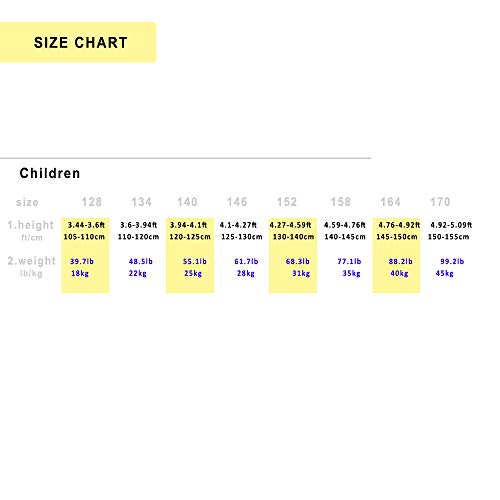Screen dimensions: 500x500
Task: Click the 22kg weight value
Action: coord(138,273)
